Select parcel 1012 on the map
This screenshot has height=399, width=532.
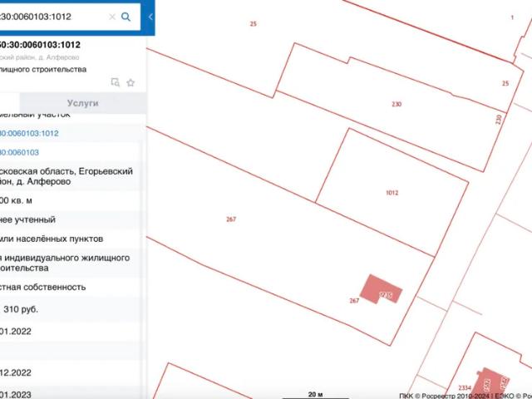392,193
